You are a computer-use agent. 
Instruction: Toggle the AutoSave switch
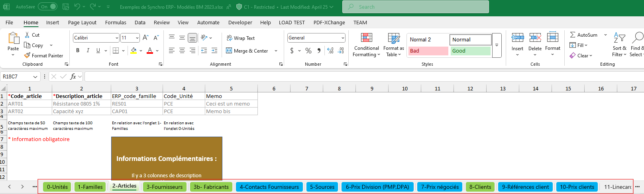48,7
